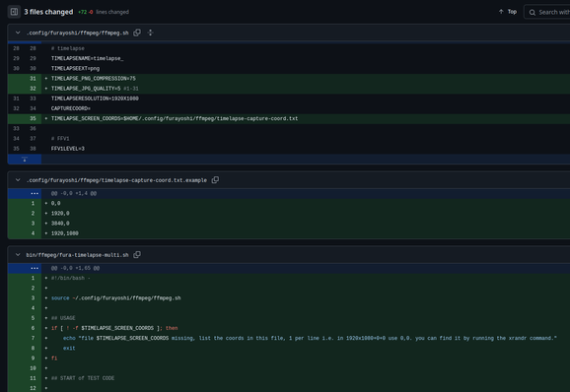
Task: Expand all lines icon for ffmpeg.sh
Action: [150, 33]
